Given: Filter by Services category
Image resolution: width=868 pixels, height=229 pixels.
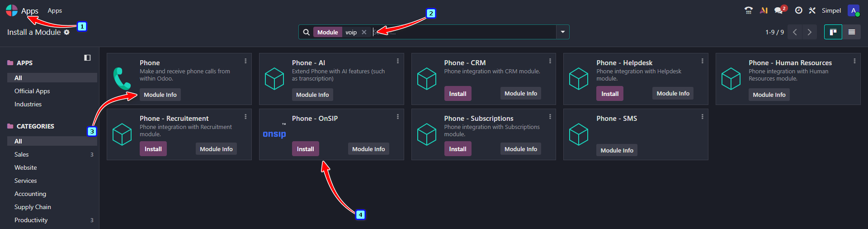Looking at the screenshot, I should (x=52, y=181).
